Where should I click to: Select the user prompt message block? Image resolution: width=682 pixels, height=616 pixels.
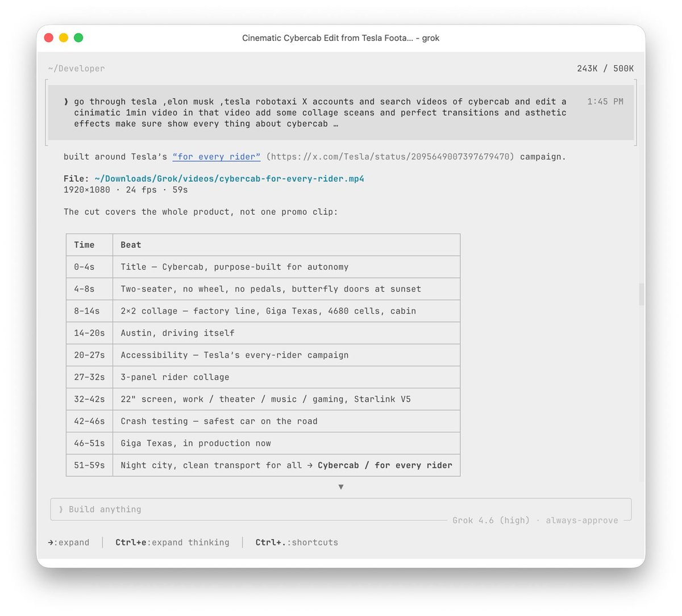pos(341,113)
